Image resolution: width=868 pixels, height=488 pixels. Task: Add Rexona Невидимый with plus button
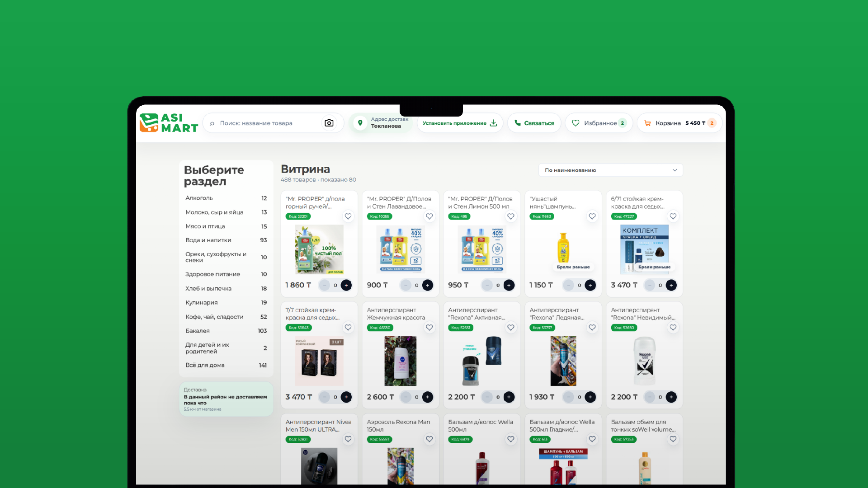pos(671,397)
